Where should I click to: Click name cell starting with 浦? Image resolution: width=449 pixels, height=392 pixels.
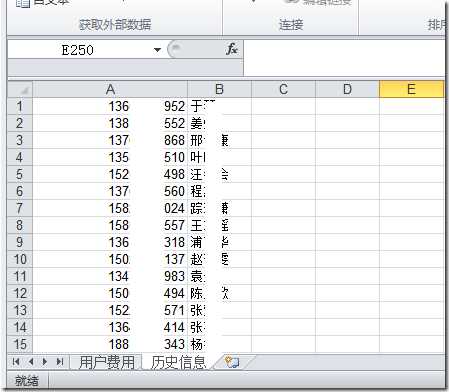pos(219,242)
